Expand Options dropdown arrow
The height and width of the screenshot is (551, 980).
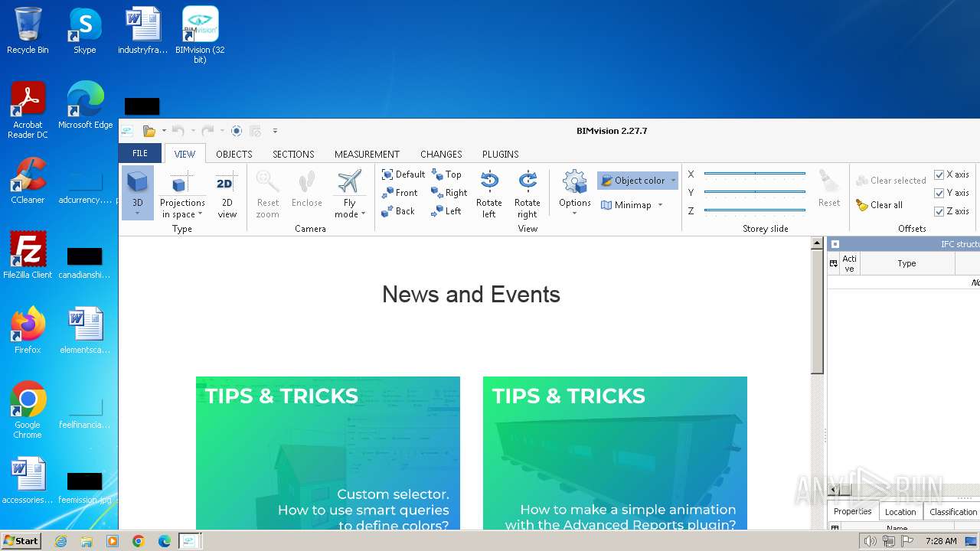coord(574,214)
